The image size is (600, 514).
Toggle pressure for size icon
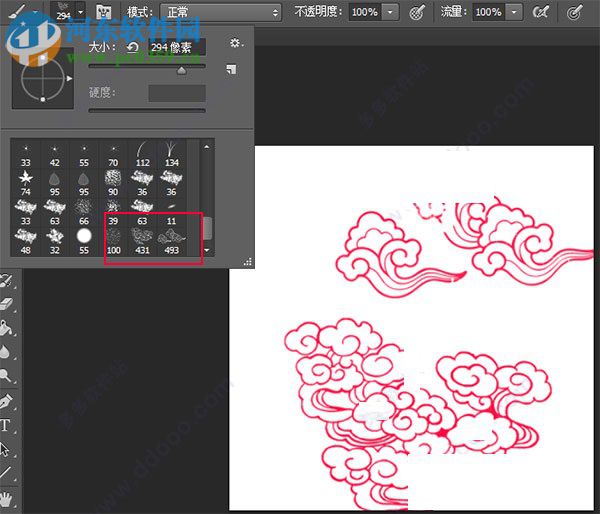tap(574, 12)
